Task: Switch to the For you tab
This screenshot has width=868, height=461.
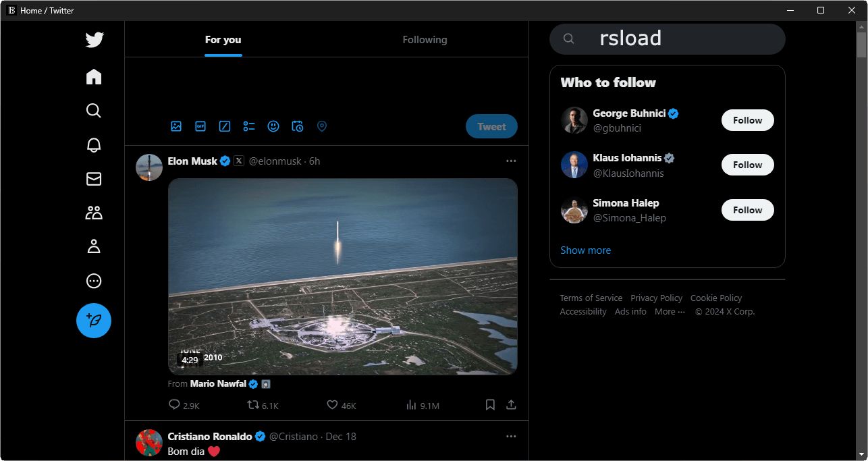Action: click(x=223, y=40)
